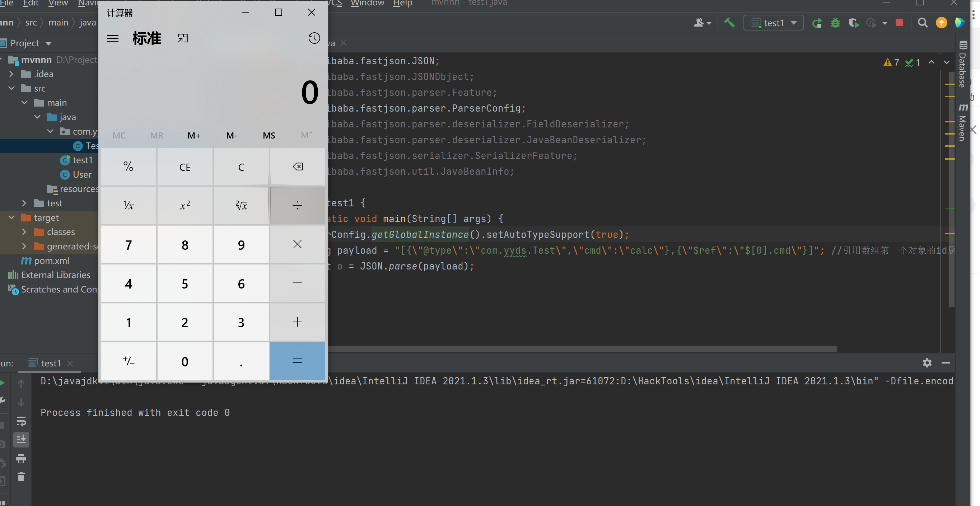The width and height of the screenshot is (980, 506).
Task: Click the history icon in calculator
Action: coord(315,37)
